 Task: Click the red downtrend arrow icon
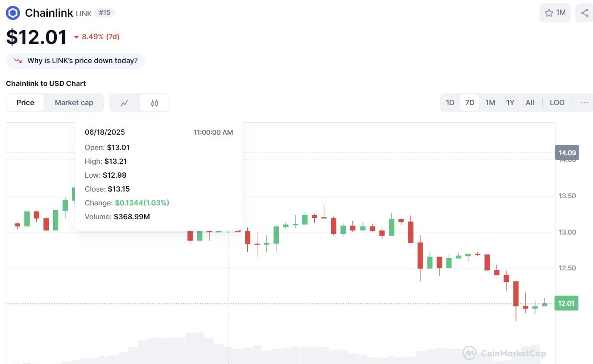[18, 61]
